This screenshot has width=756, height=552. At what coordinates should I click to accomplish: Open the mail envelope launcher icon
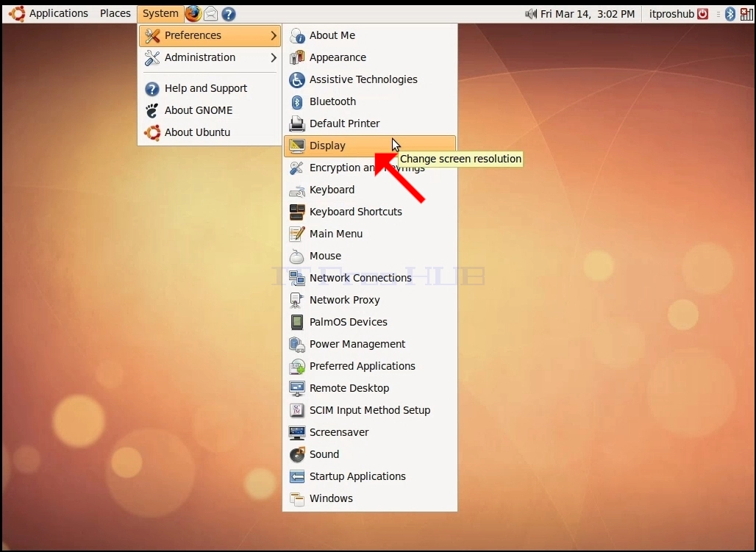point(211,14)
